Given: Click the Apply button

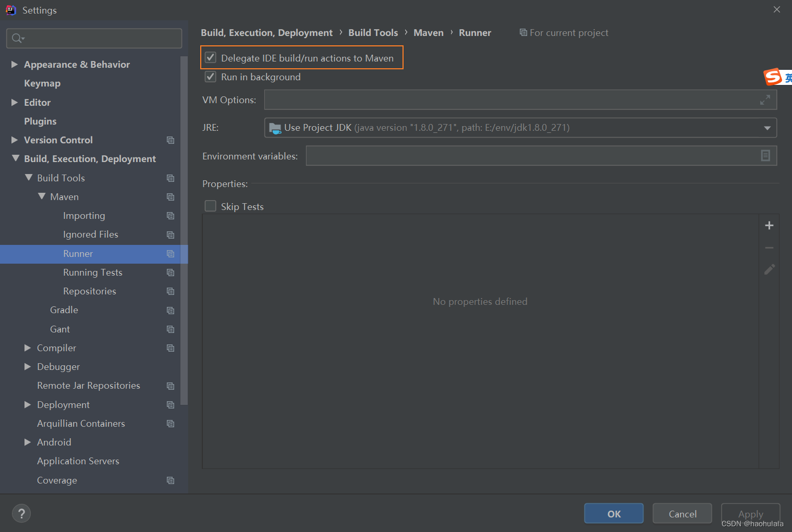Looking at the screenshot, I should point(751,514).
